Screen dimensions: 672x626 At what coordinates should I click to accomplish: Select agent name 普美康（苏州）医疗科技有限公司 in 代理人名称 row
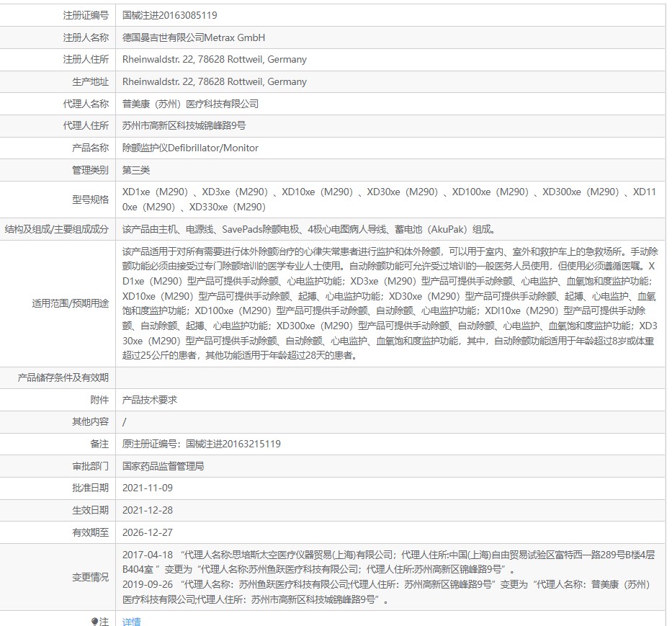[190, 104]
